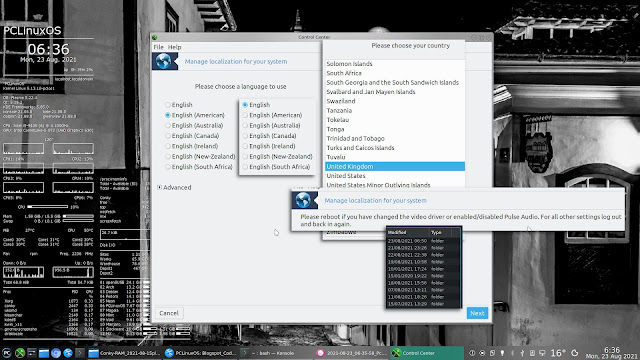640x360 pixels.
Task: Switch to PCLinuxOS Blogspot browser window
Action: click(201, 353)
